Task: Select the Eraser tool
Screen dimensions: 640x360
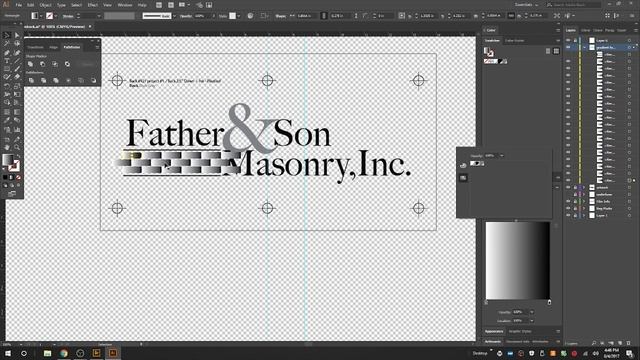Action: (17, 76)
